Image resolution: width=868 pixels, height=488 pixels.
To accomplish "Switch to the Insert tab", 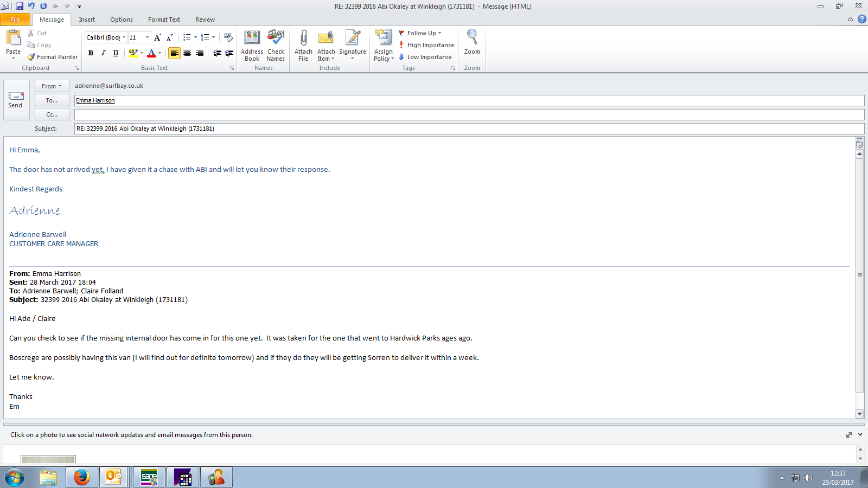I will click(x=87, y=20).
